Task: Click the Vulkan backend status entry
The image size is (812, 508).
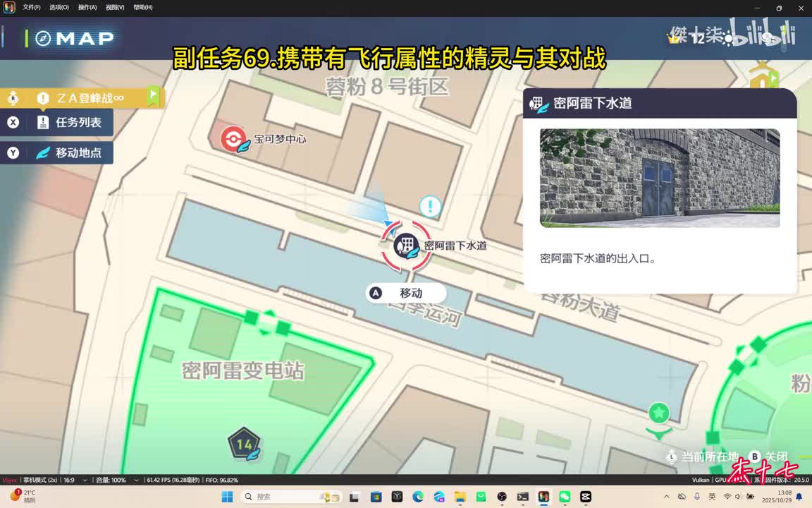Action: coord(700,480)
